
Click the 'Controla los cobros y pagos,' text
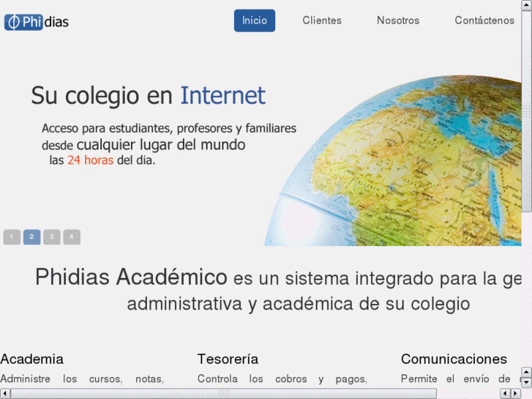282,379
